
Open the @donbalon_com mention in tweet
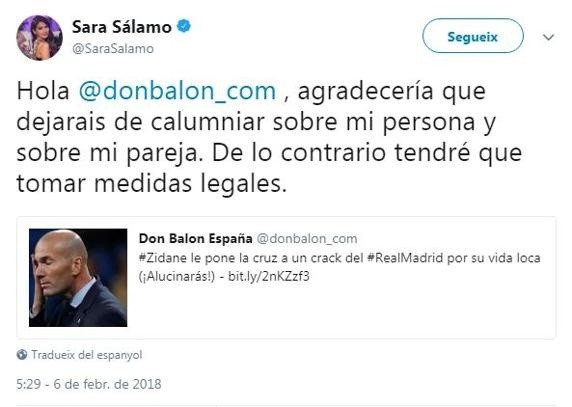(177, 91)
